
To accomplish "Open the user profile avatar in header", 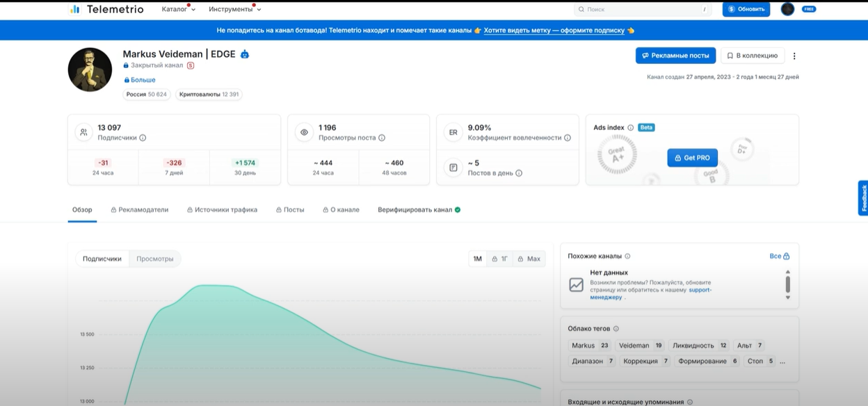I will tap(787, 9).
